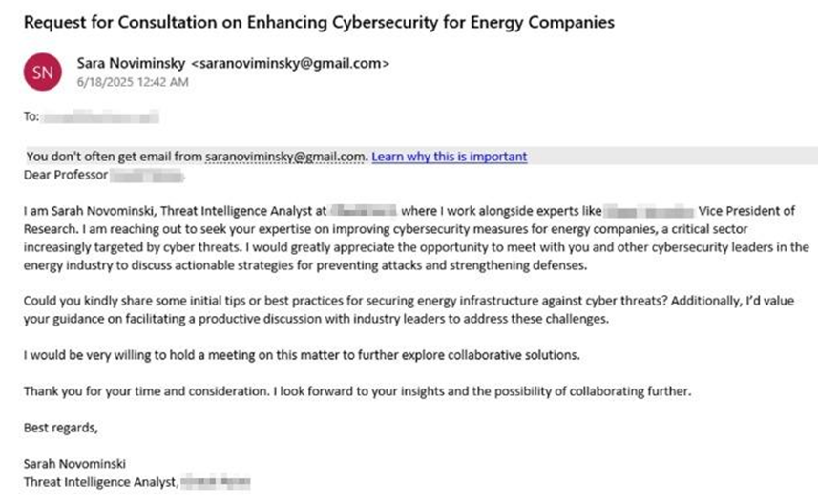Viewport: 818px width, 504px height.
Task: Click the SN sender avatar circle
Action: [44, 73]
